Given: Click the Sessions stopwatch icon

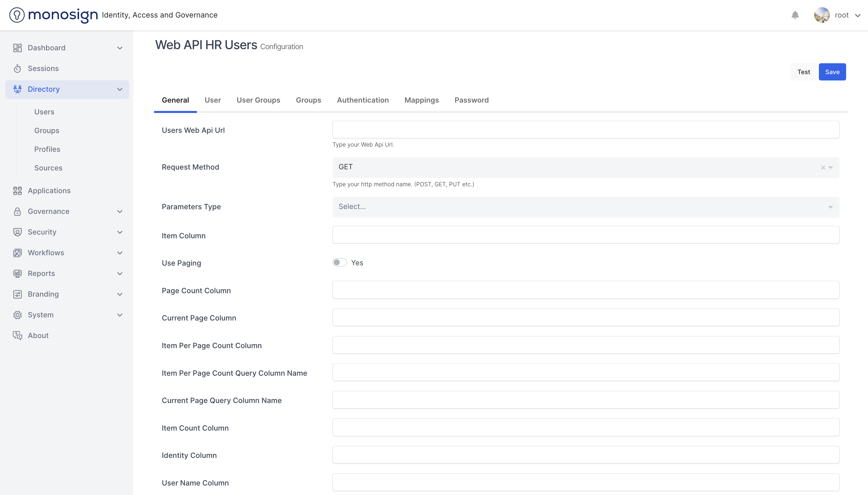Looking at the screenshot, I should coord(17,69).
